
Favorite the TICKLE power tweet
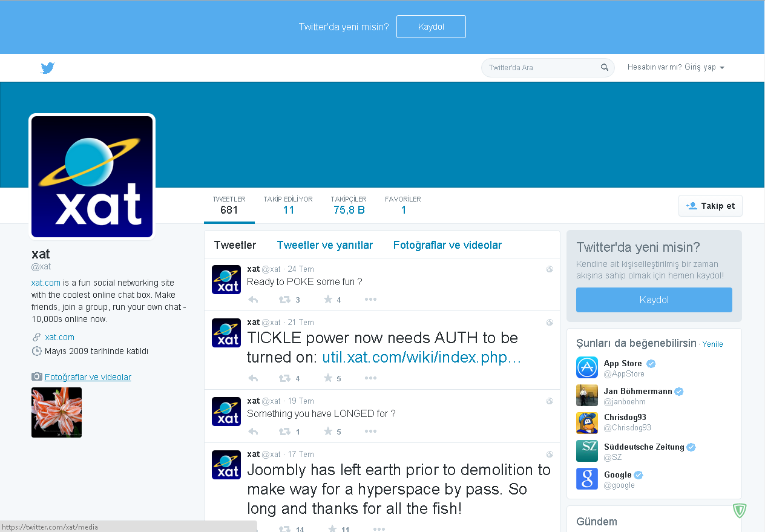[328, 378]
